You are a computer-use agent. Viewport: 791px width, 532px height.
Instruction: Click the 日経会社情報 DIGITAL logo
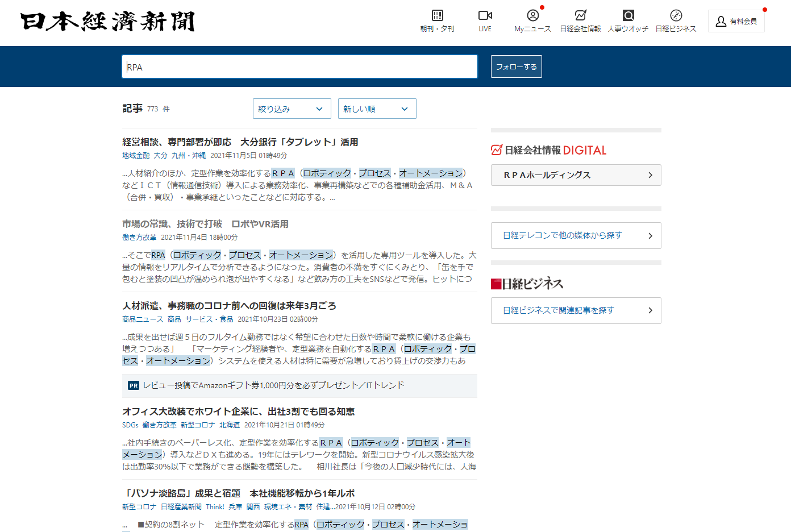point(549,150)
